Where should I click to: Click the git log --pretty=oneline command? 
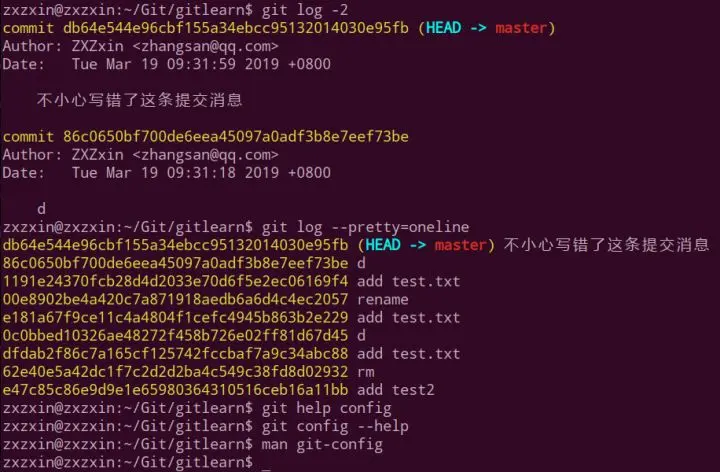pos(366,227)
